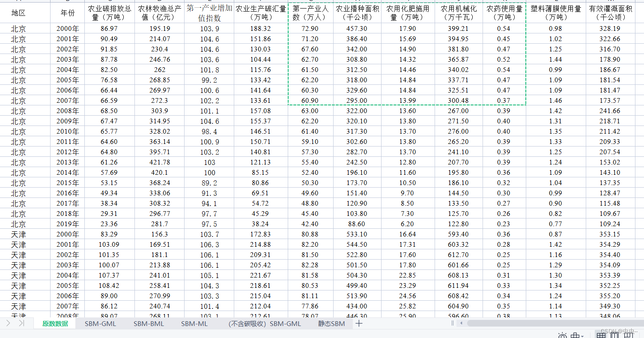Select the 有效灌溉面积（千公顷） header cell
Screen dimensions: 644x338
611,13
